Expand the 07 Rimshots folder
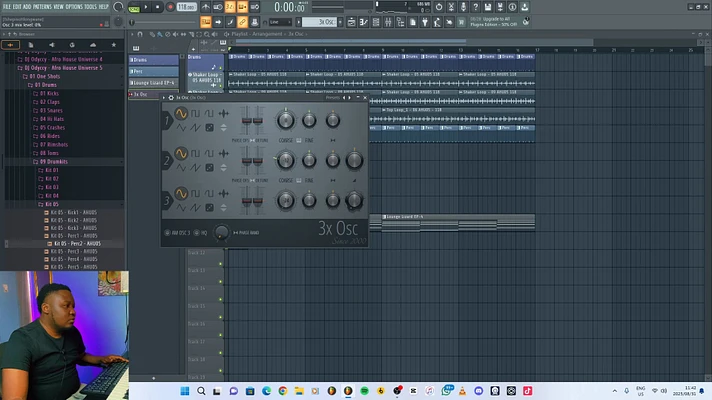This screenshot has height=400, width=712. click(x=54, y=144)
